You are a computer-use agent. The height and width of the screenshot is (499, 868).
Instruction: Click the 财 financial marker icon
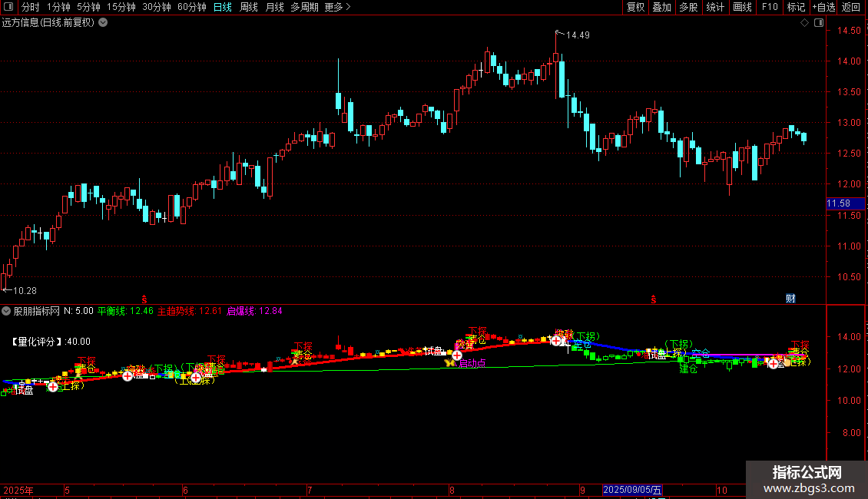[x=790, y=299]
